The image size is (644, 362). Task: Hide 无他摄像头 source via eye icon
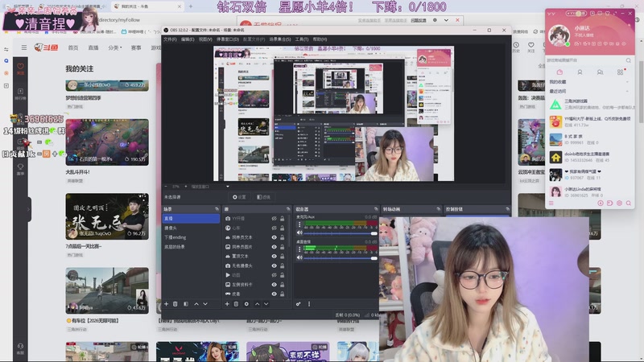[274, 266]
